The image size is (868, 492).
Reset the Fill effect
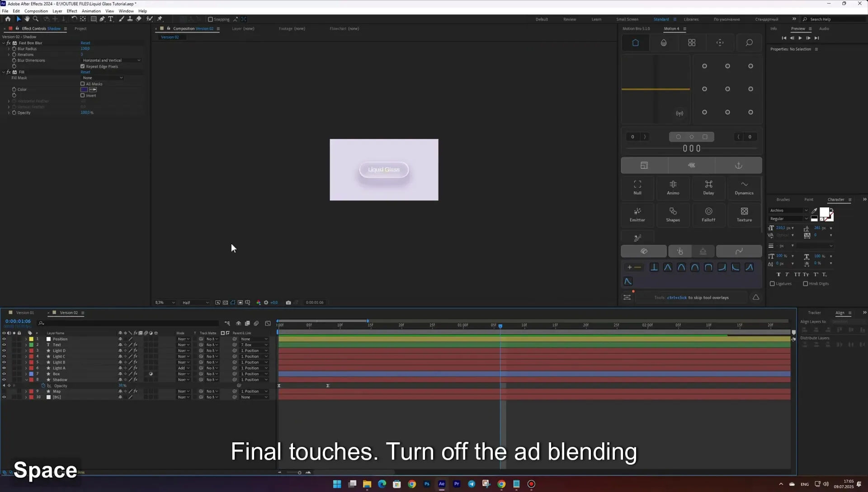[x=85, y=72]
